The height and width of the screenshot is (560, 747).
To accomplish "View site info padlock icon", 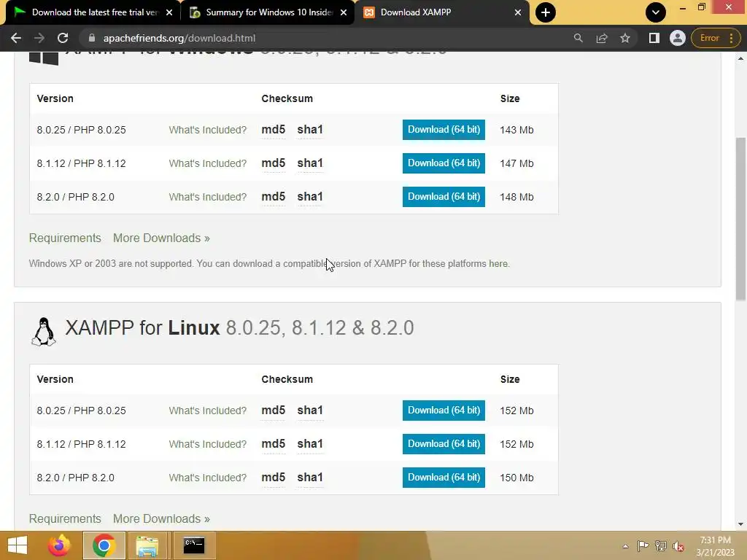I will 92,38.
